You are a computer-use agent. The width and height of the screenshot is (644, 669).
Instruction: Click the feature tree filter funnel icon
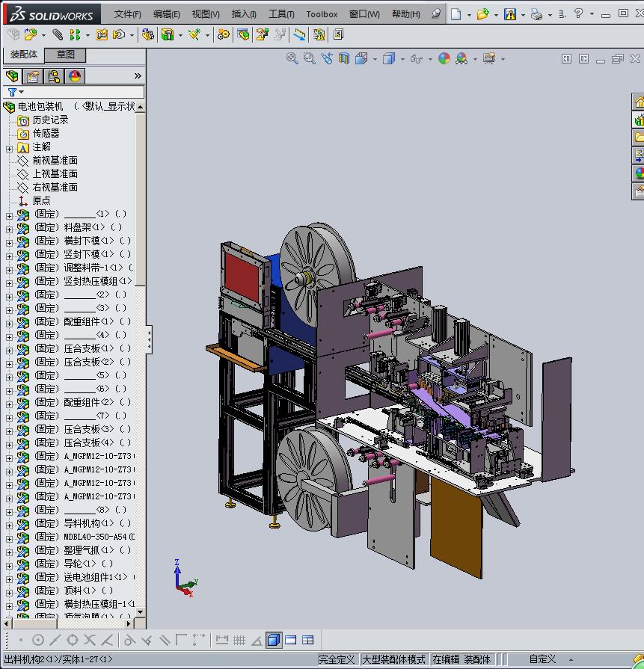[x=12, y=92]
